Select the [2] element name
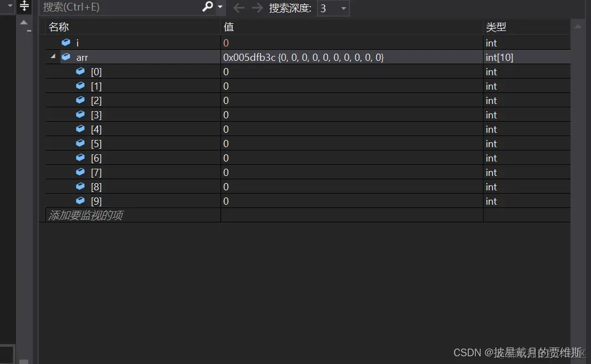 [x=96, y=101]
